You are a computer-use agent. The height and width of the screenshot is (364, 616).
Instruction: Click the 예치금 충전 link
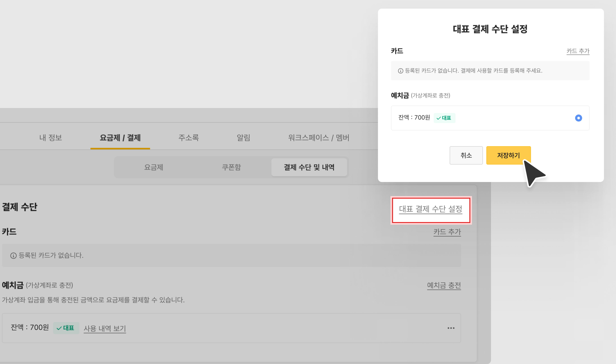(444, 285)
